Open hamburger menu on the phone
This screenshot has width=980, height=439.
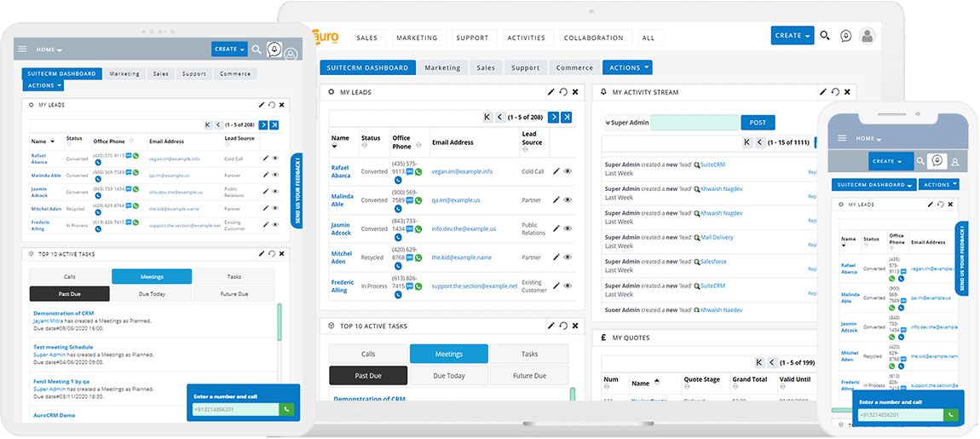pos(842,138)
